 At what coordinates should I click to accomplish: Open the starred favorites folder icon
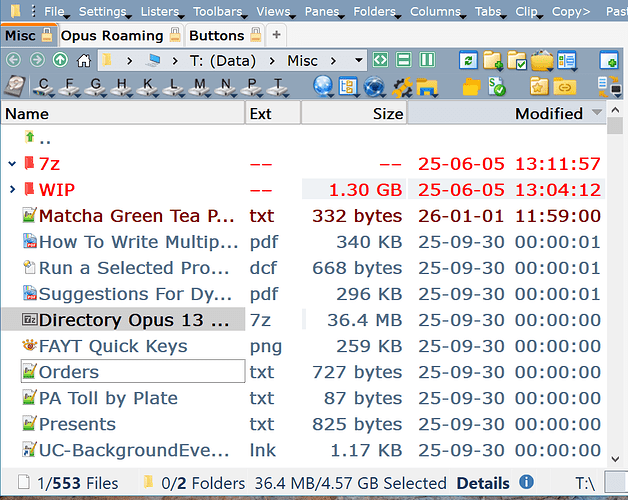click(x=539, y=86)
